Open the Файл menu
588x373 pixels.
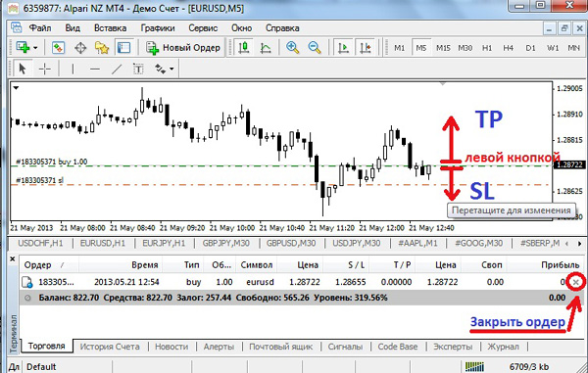[40, 28]
